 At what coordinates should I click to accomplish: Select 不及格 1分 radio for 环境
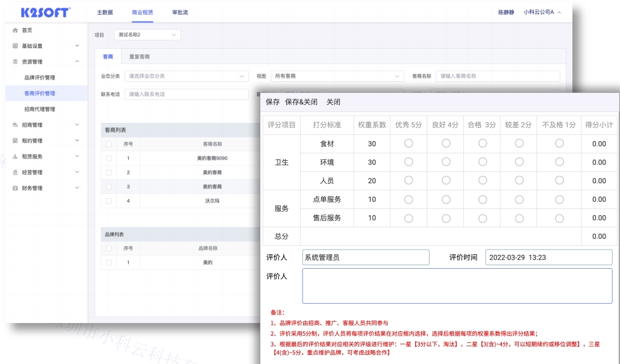pos(559,162)
